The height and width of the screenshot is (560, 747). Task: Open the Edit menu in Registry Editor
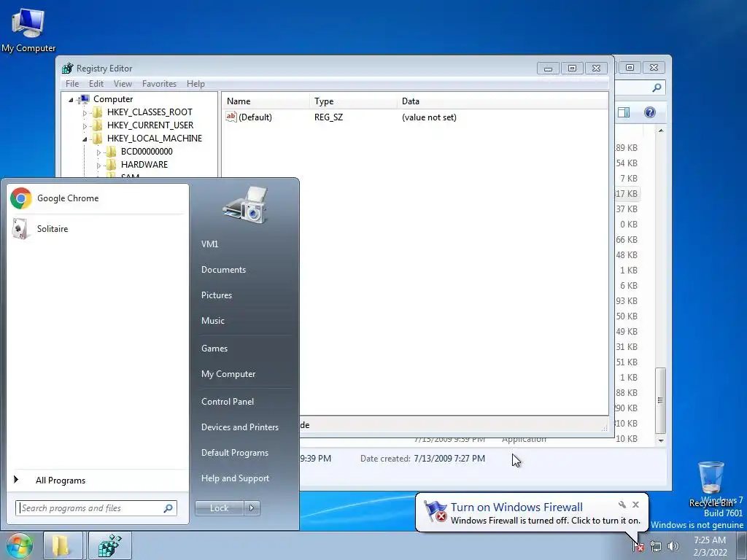[x=96, y=84]
